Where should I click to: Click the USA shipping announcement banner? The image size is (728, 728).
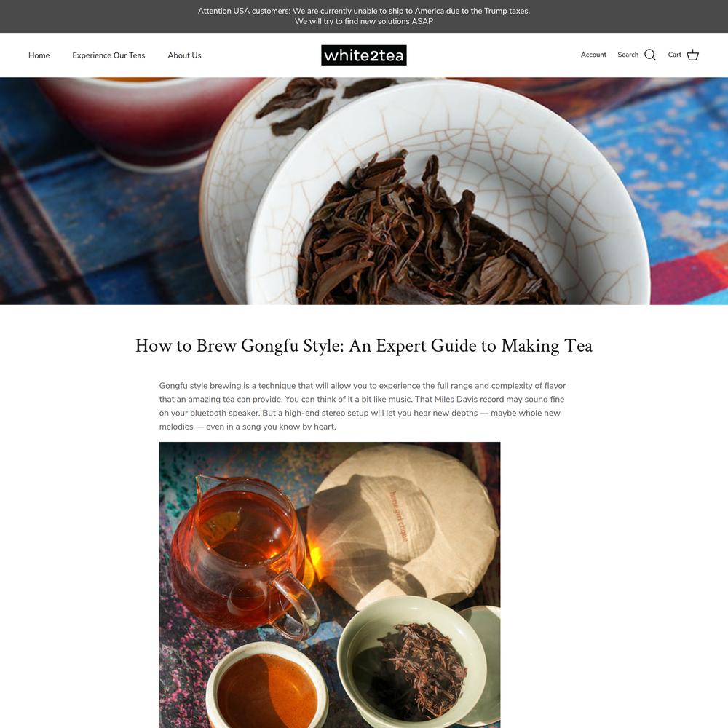tap(364, 16)
